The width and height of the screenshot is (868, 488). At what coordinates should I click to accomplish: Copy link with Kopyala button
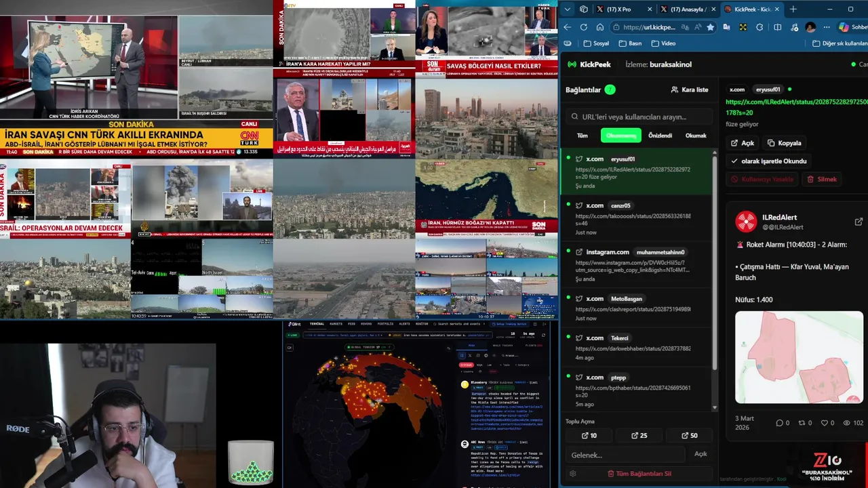click(x=785, y=143)
